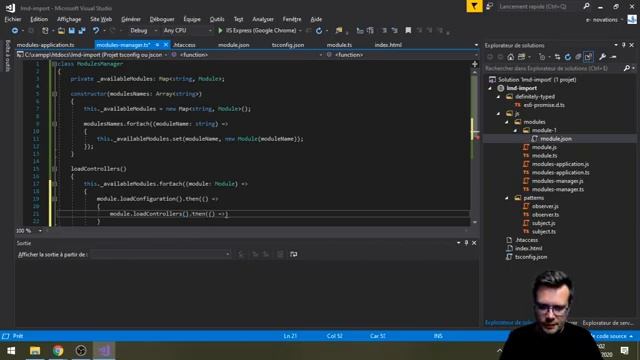Open File Explorer from the taskbar
Viewport: 640px width, 360px height.
[35, 351]
